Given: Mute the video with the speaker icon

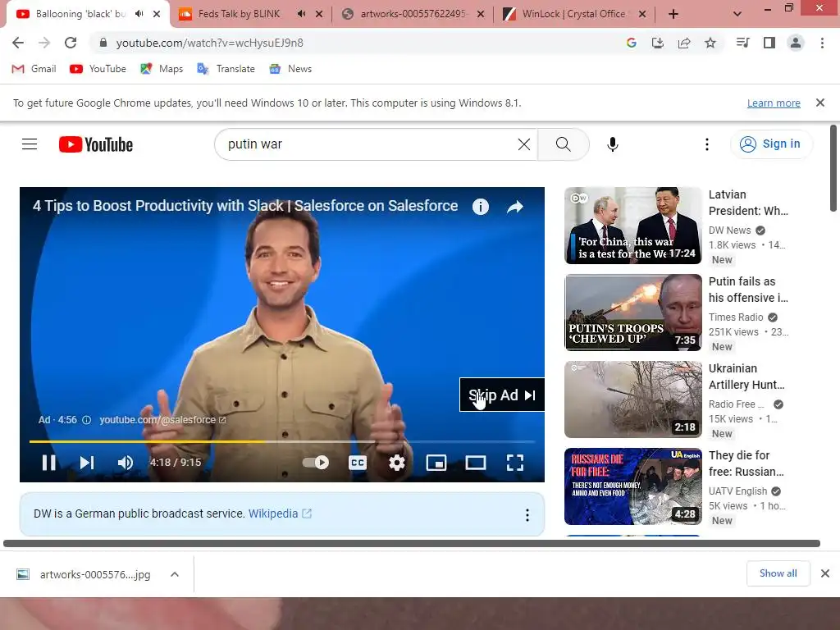Looking at the screenshot, I should pos(126,463).
